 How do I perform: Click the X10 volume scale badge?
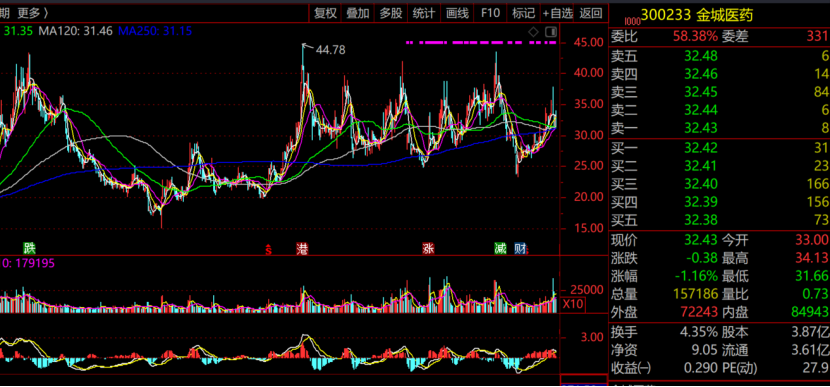pyautogui.click(x=572, y=304)
